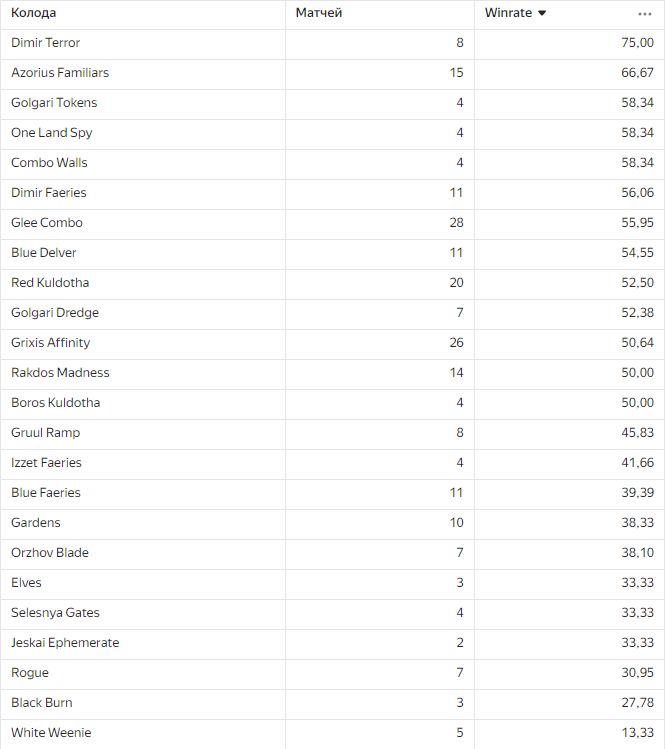Sort by the Матчей column header
Image resolution: width=665 pixels, height=749 pixels.
click(319, 13)
